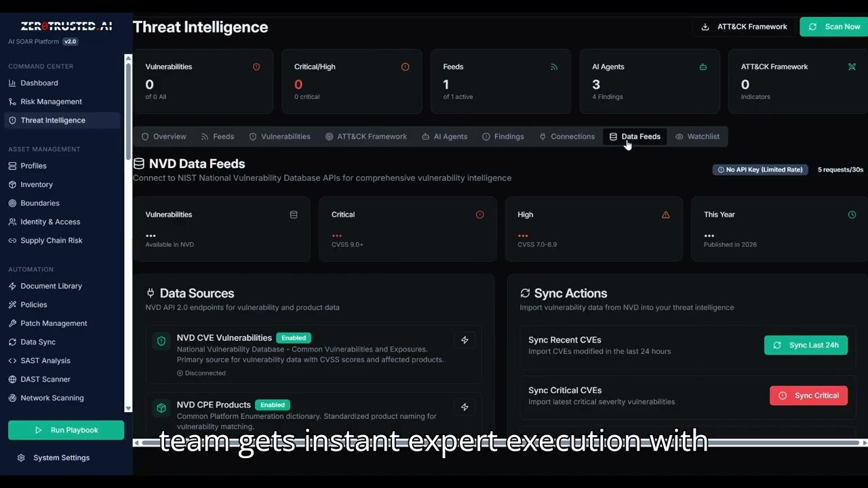Click the NVD CPE Products cube icon
The height and width of the screenshot is (488, 868).
tap(161, 408)
